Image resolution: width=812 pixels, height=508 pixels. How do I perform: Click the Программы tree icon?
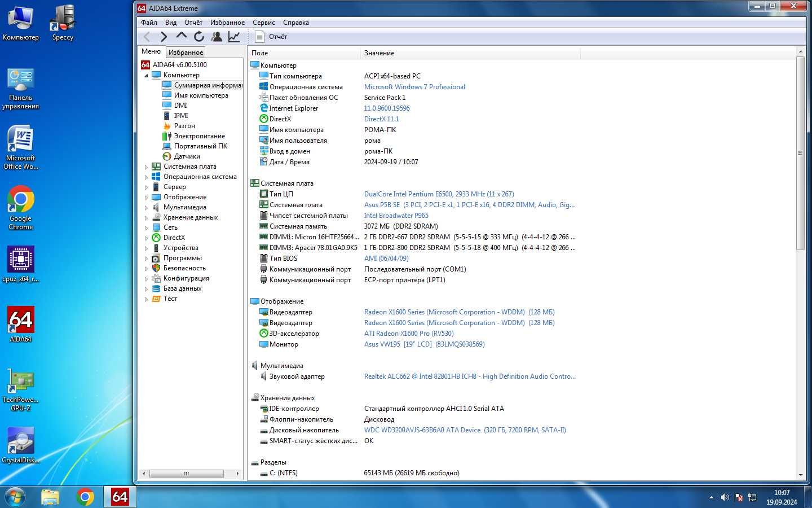pos(156,258)
